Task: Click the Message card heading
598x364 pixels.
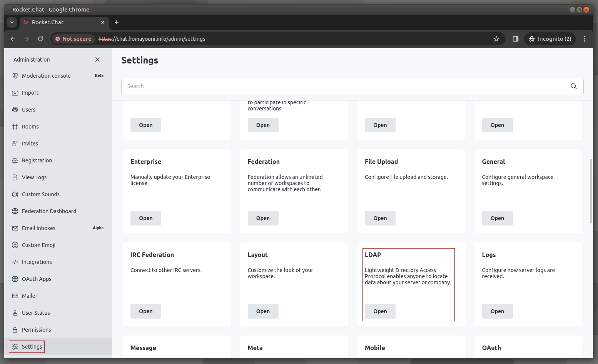Action: pos(143,348)
